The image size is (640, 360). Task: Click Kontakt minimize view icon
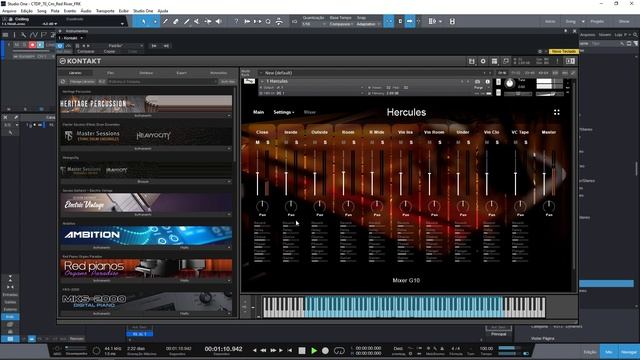[506, 61]
